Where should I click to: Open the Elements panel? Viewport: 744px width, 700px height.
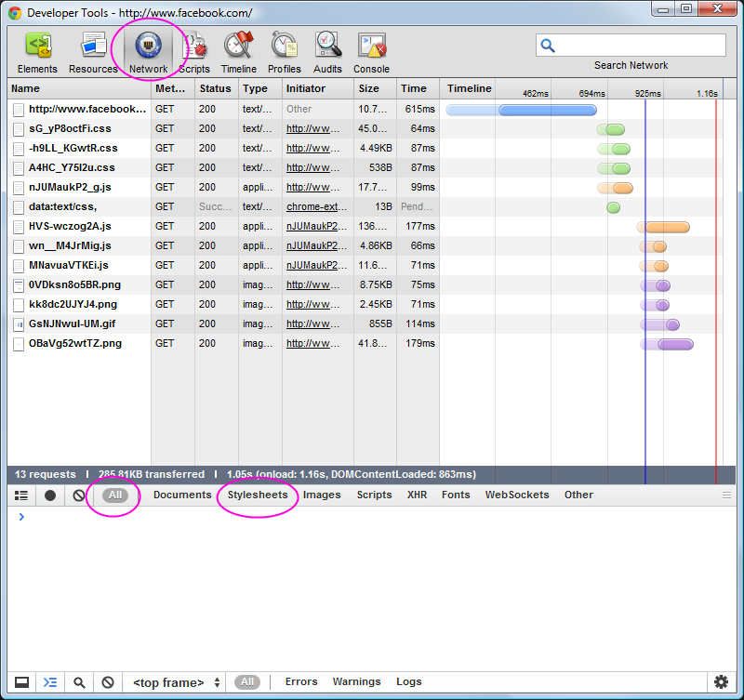(37, 53)
